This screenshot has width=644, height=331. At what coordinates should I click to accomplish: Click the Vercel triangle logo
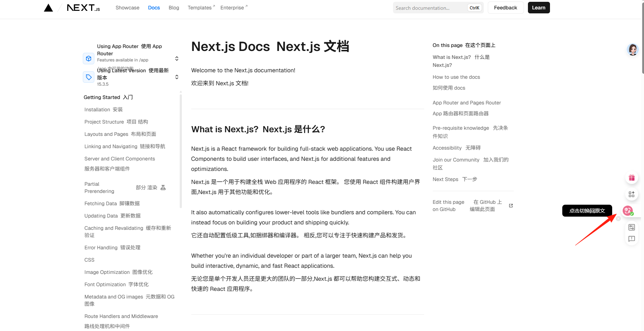click(48, 8)
